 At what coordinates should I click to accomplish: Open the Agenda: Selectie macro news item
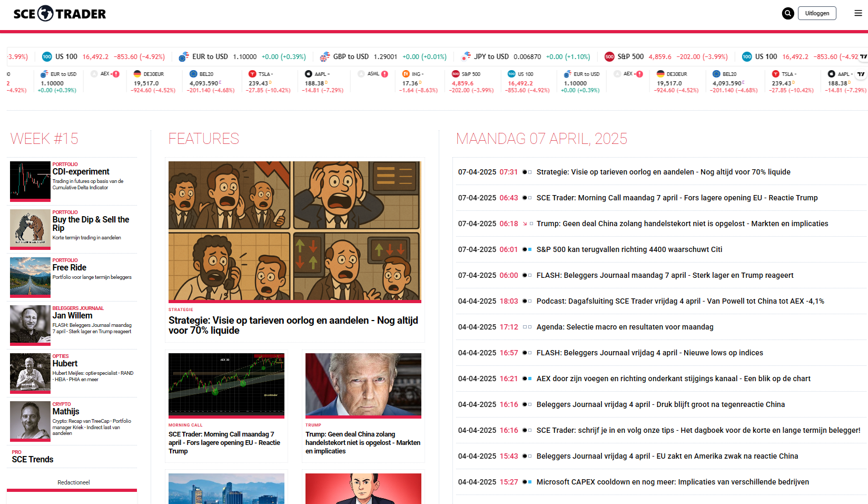(x=625, y=327)
